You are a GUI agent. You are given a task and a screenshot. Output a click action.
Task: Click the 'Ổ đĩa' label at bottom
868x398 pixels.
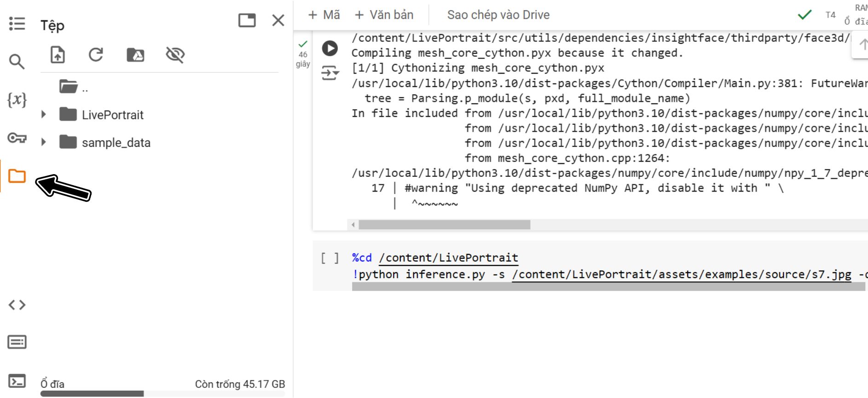pos(52,384)
